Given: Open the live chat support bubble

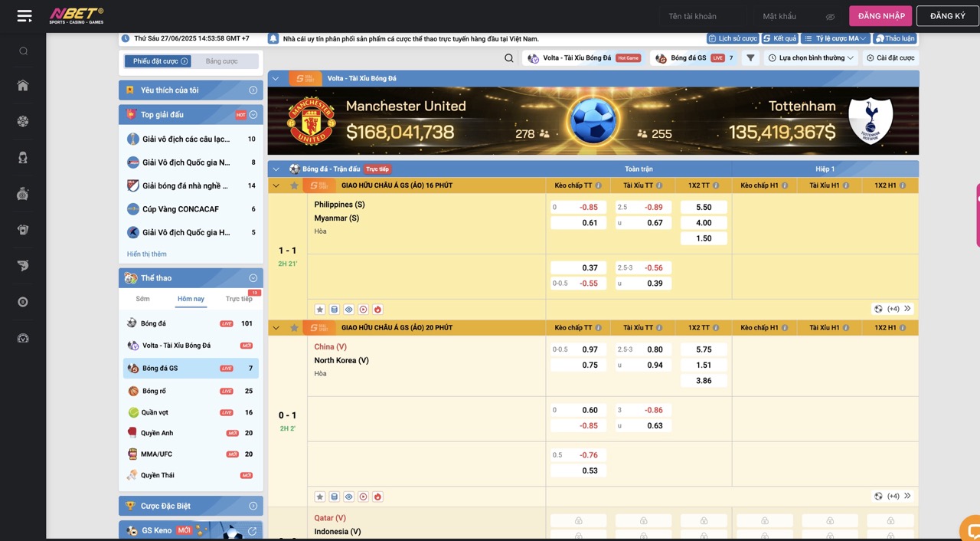Looking at the screenshot, I should [971, 529].
